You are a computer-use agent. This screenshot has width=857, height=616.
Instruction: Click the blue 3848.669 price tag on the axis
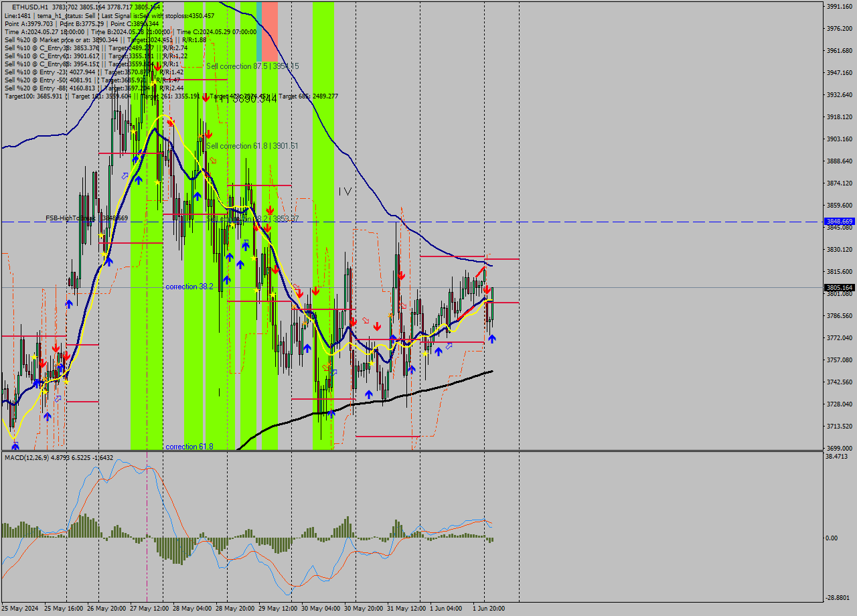point(839,222)
